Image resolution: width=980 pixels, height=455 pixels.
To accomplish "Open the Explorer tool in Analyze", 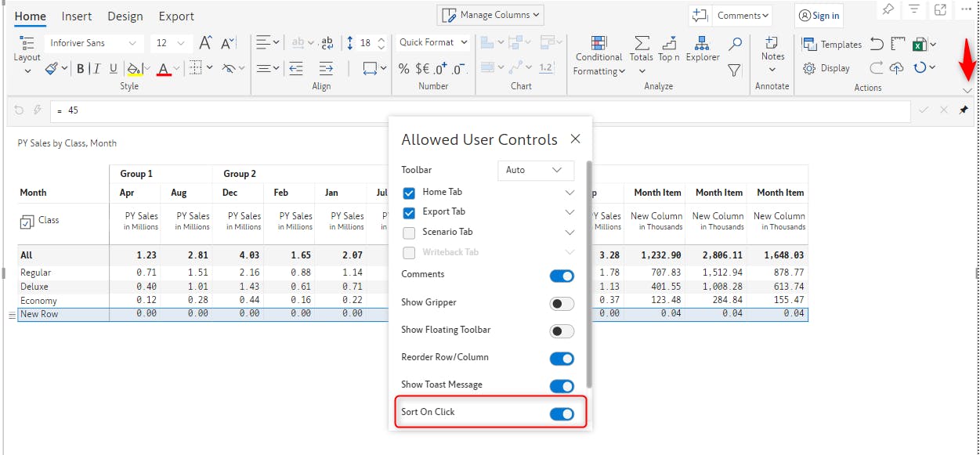I will tap(703, 48).
